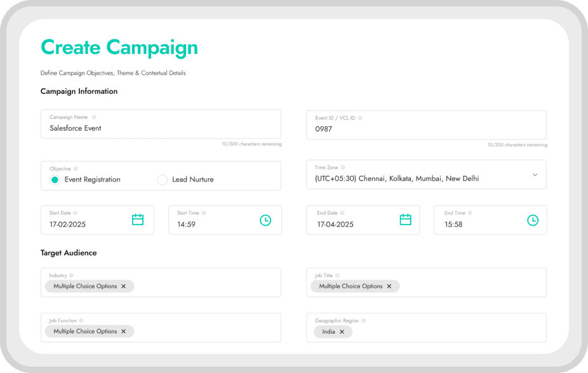Open the Start Date calendar icon
Image resolution: width=588 pixels, height=373 pixels.
coord(138,220)
